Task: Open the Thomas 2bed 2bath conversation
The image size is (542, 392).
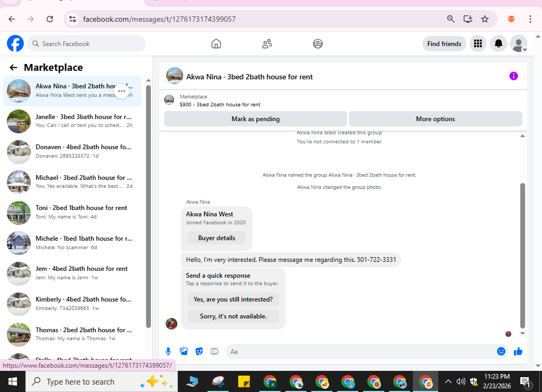Action: tap(72, 334)
